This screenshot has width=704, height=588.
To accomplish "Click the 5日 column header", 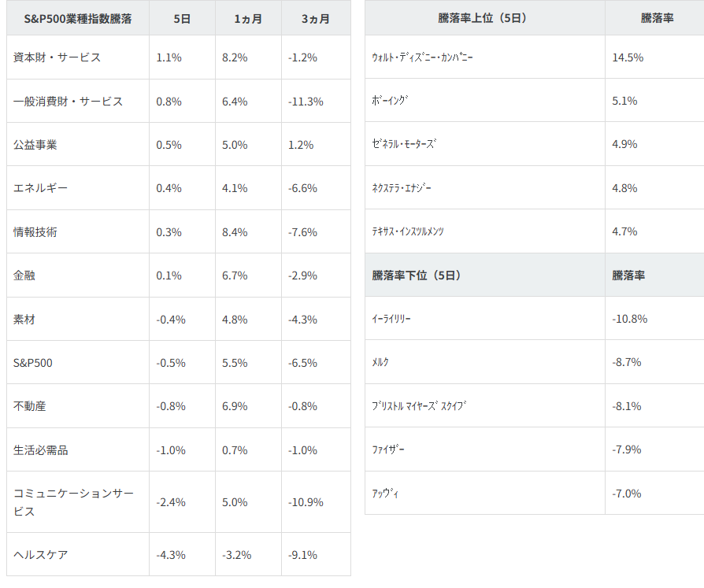I will [182, 17].
